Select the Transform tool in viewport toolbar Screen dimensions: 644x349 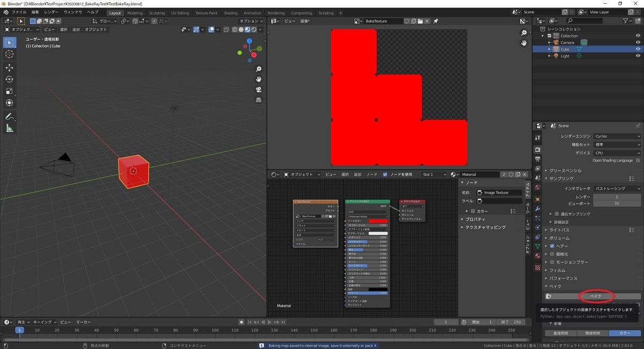10,103
